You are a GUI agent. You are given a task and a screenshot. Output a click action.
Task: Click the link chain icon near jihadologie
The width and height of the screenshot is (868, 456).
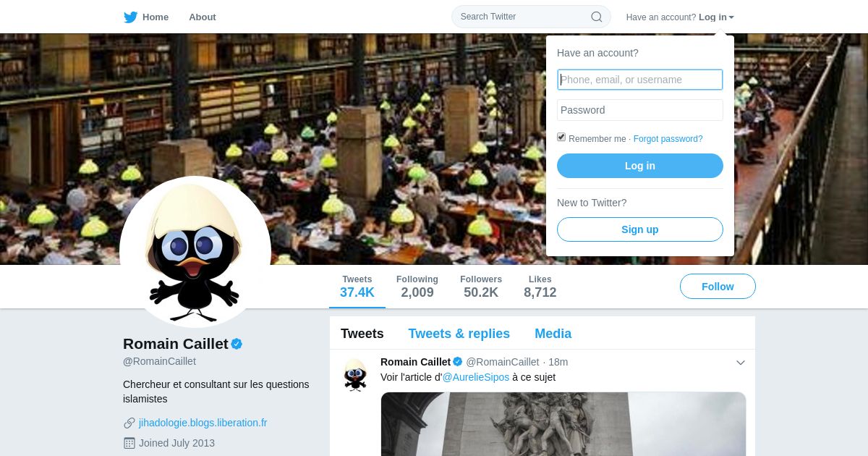pyautogui.click(x=129, y=423)
